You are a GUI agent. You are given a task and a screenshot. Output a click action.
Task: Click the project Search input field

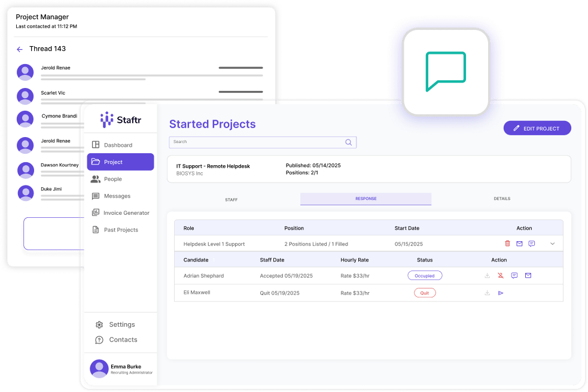(x=256, y=142)
